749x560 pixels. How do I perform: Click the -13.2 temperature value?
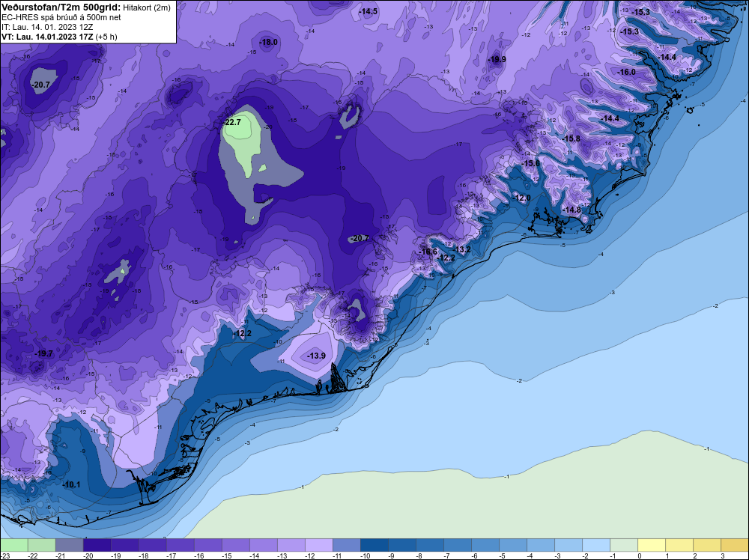point(461,250)
